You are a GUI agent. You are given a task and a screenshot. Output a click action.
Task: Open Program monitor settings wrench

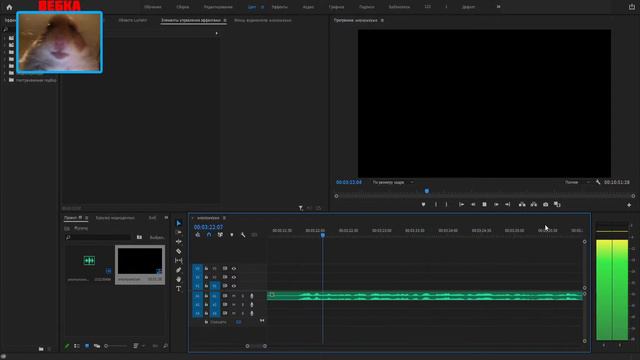tap(598, 182)
